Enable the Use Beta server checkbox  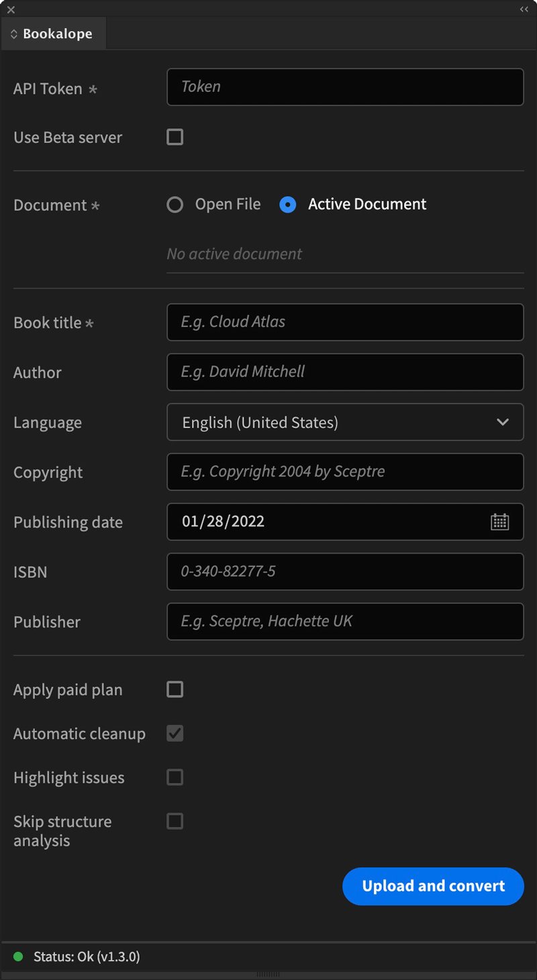(x=175, y=137)
